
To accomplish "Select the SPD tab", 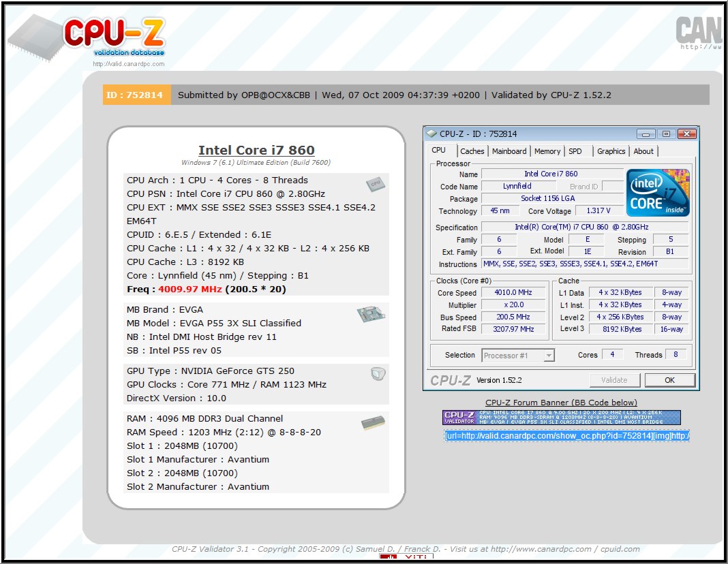I will [575, 151].
